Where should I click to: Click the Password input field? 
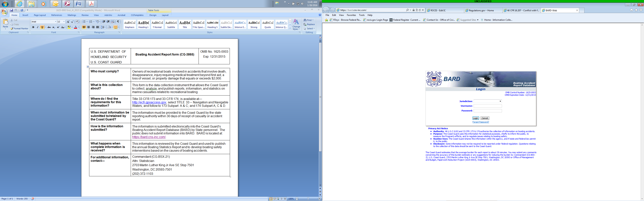(x=487, y=111)
